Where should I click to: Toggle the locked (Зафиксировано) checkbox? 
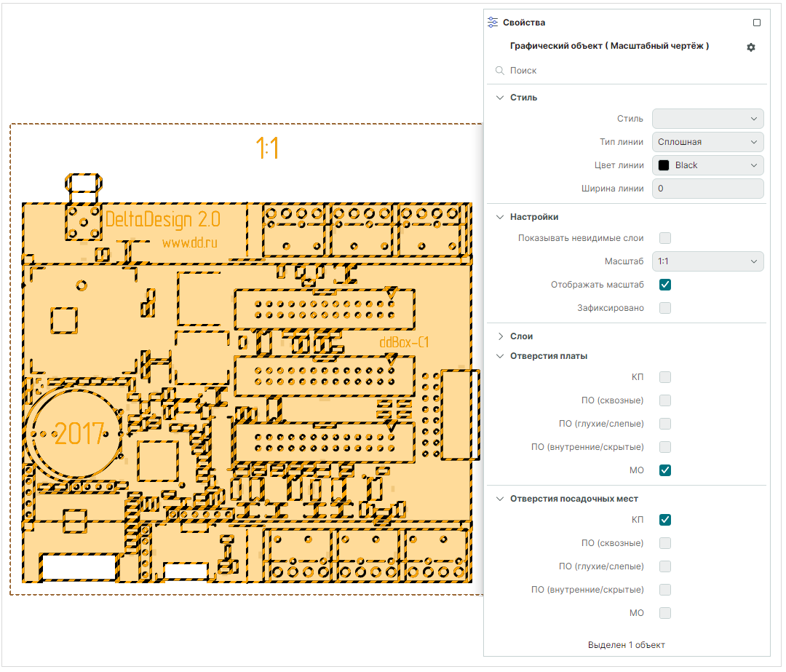664,308
